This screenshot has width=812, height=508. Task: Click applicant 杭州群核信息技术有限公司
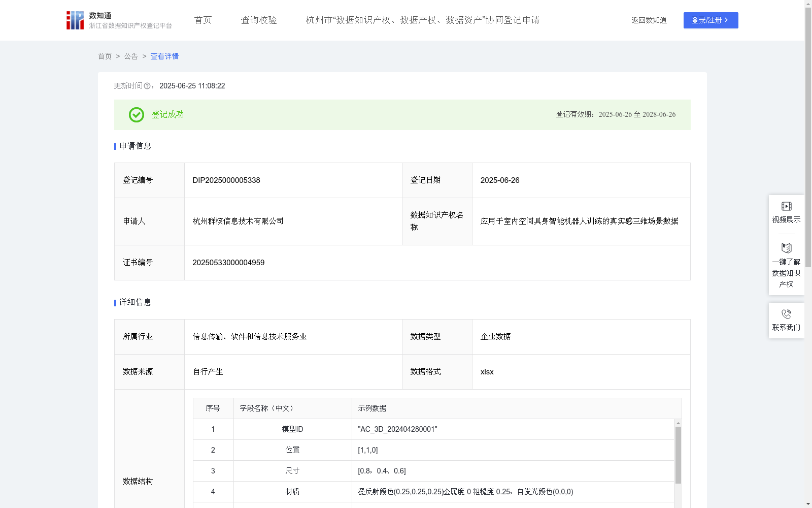coord(238,221)
